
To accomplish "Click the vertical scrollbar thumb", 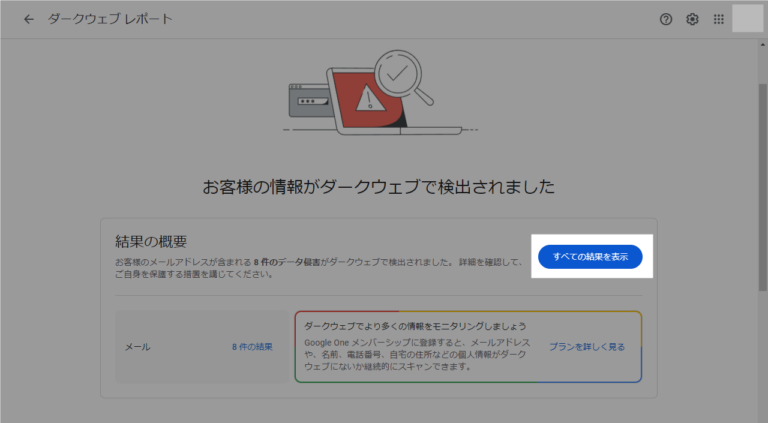I will [x=763, y=188].
